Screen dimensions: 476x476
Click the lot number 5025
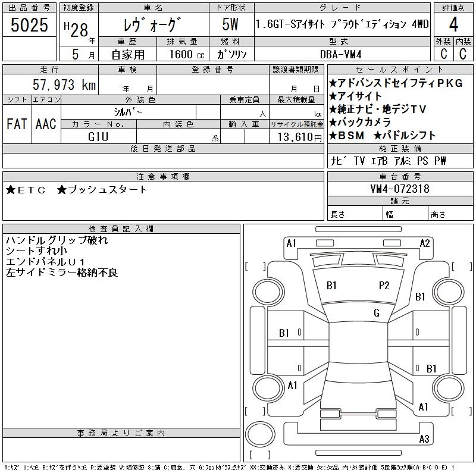(x=29, y=26)
